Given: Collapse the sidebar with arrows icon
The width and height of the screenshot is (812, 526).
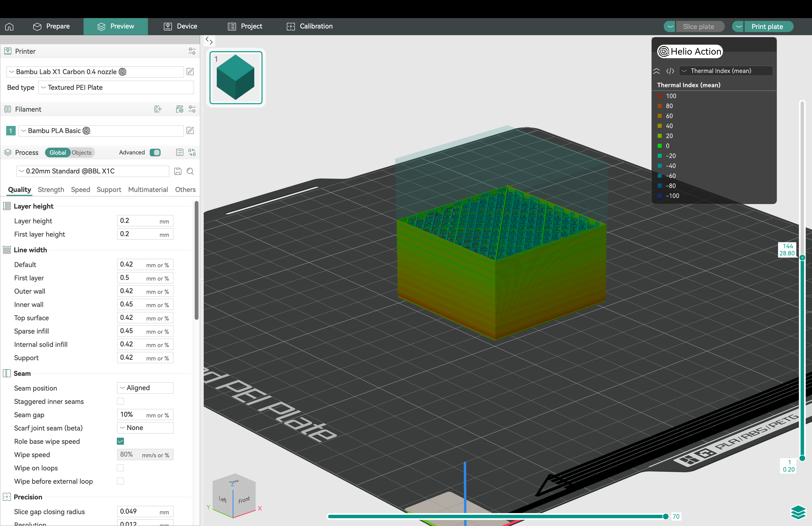Looking at the screenshot, I should tap(209, 41).
